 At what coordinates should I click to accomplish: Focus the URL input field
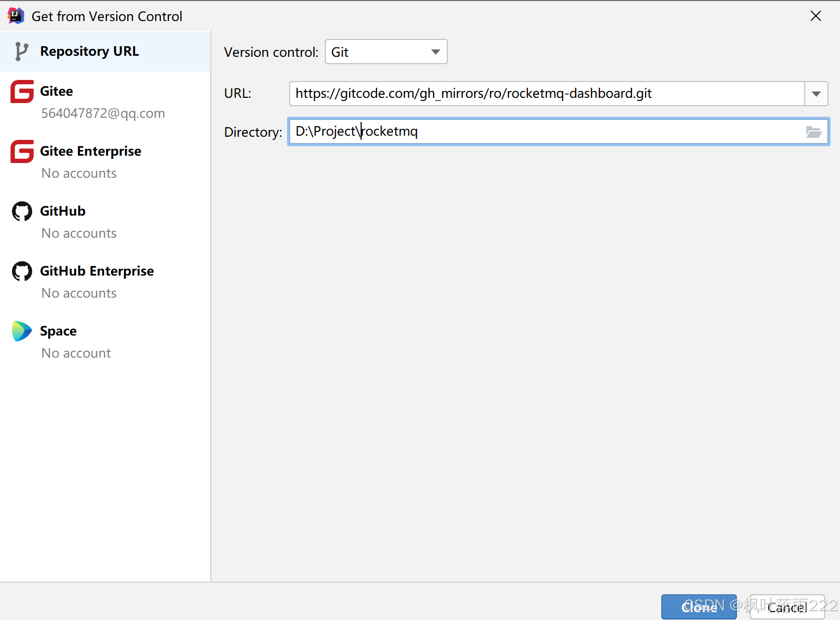(547, 94)
